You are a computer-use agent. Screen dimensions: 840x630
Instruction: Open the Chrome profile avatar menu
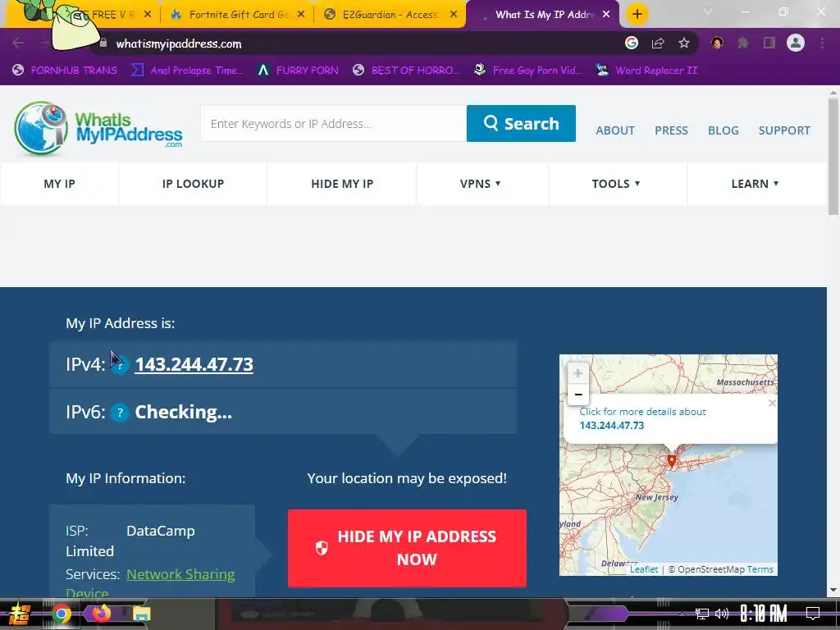(x=796, y=43)
